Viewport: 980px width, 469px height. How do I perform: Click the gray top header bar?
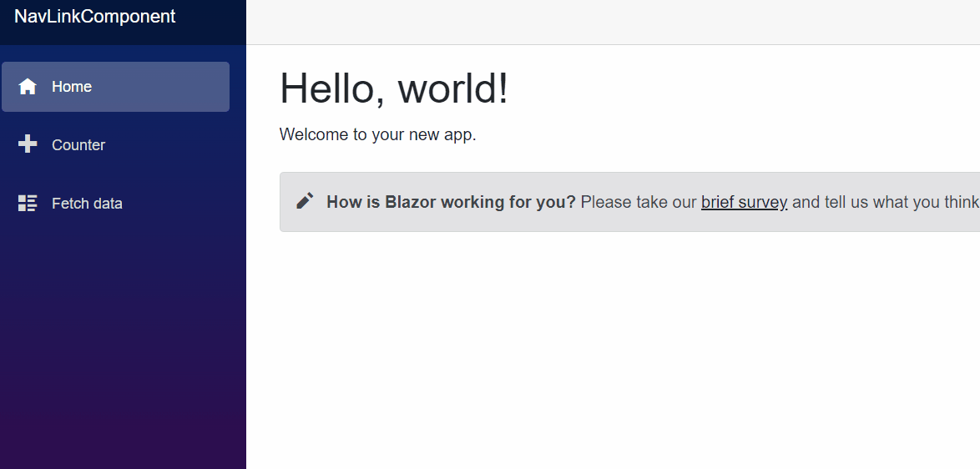613,23
